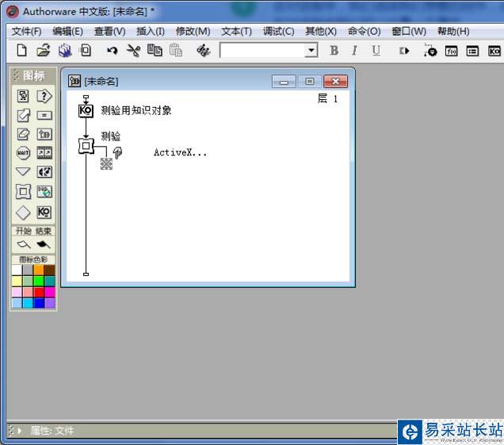Screen dimensions: 504x445
Task: Select the ActiveX sprite icon on flowline
Action: point(106,163)
